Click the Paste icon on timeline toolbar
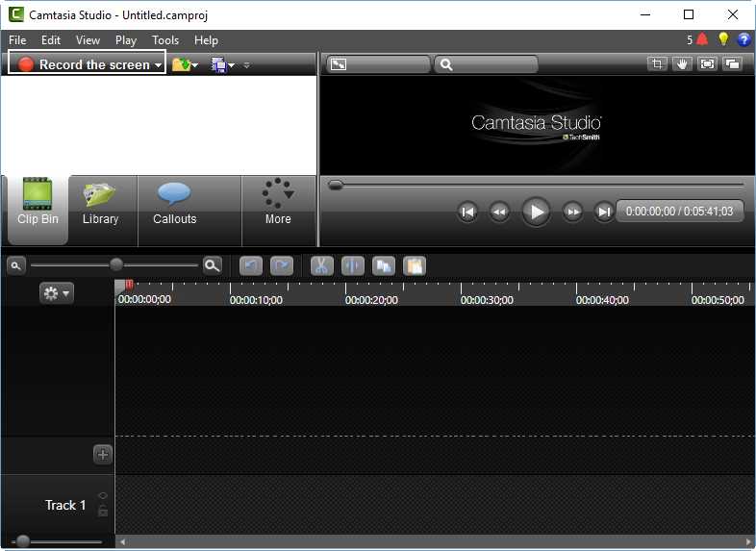 415,265
